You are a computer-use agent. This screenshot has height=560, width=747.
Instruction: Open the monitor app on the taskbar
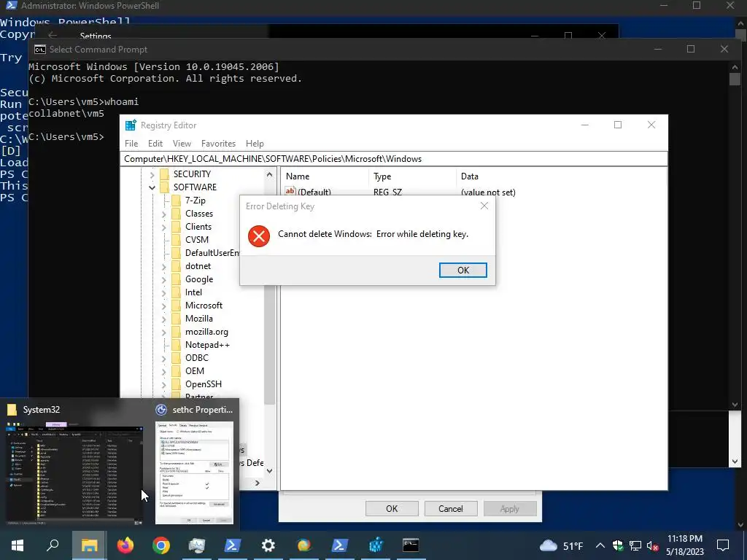pyautogui.click(x=197, y=545)
